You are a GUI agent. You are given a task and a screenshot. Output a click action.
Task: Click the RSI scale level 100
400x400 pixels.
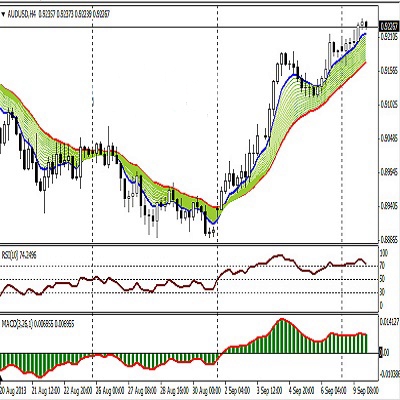tap(384, 254)
